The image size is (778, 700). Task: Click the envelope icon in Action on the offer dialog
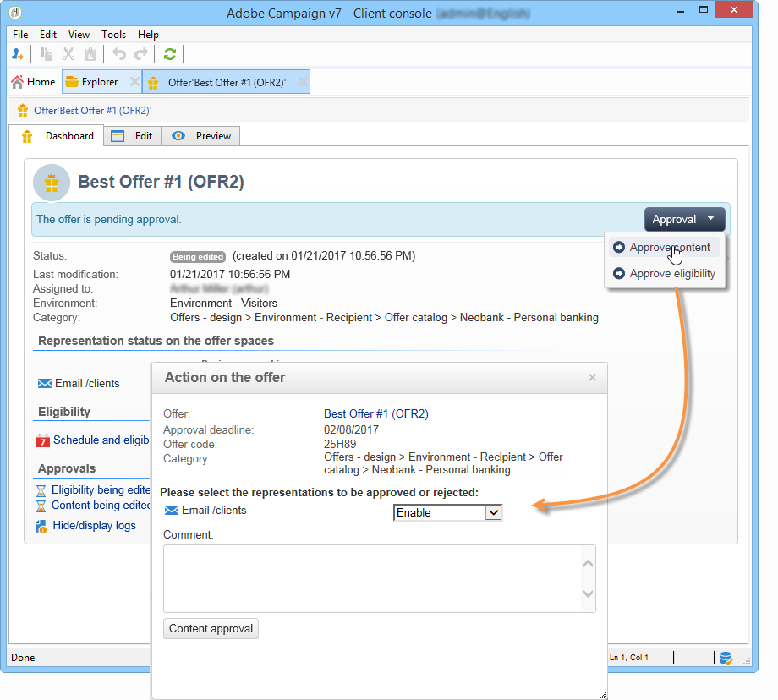pyautogui.click(x=172, y=511)
